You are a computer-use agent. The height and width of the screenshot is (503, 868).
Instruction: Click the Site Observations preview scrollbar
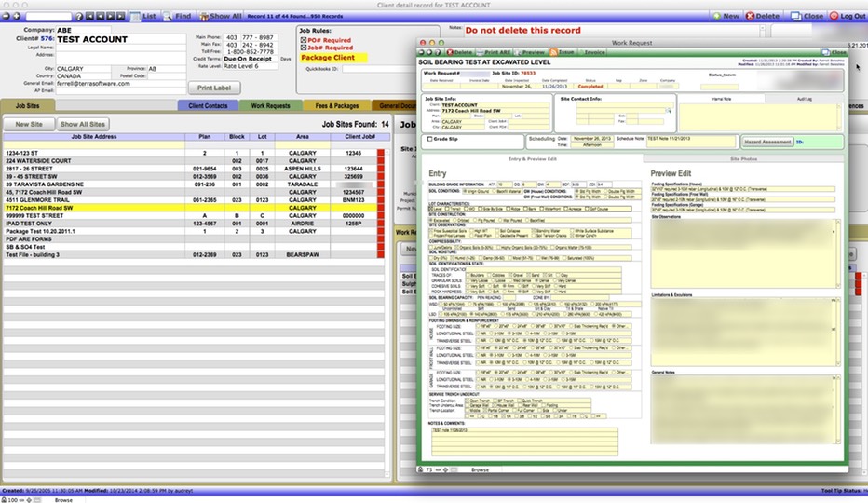coord(837,253)
